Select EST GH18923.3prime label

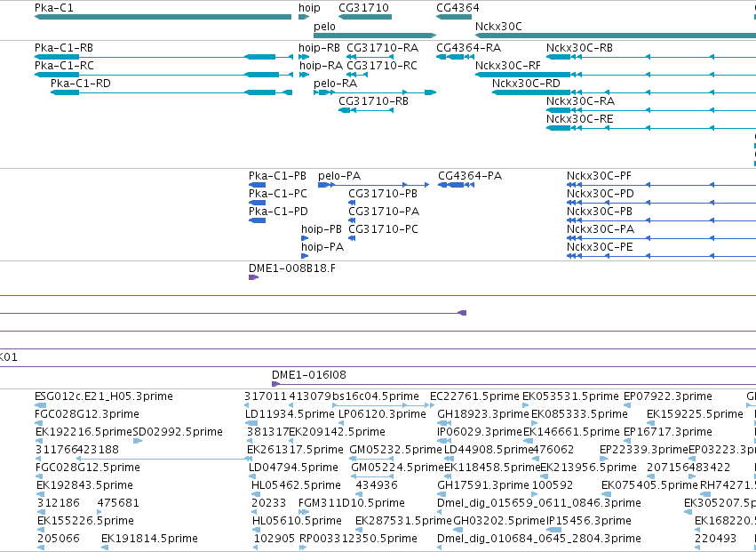pyautogui.click(x=483, y=414)
